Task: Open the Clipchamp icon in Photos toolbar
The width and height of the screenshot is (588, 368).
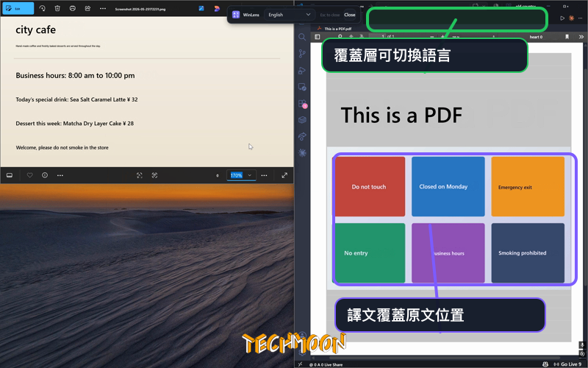Action: (x=217, y=8)
